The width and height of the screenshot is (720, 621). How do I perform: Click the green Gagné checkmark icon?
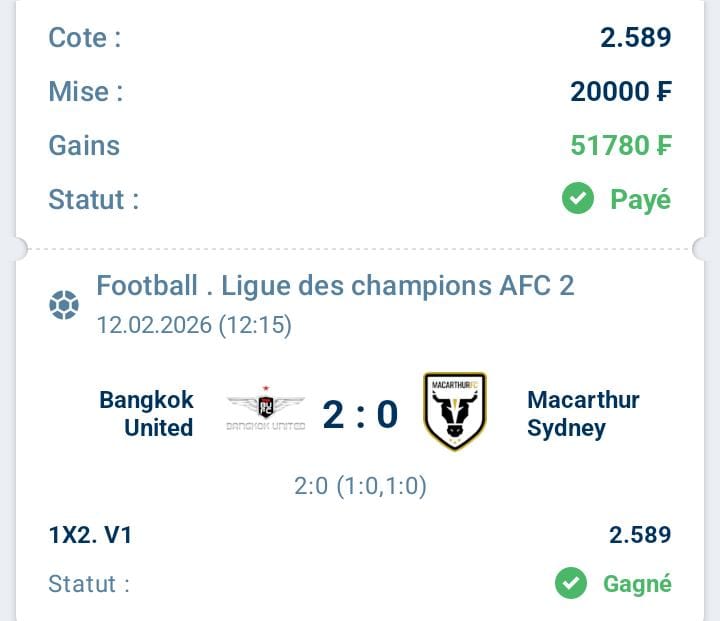571,583
